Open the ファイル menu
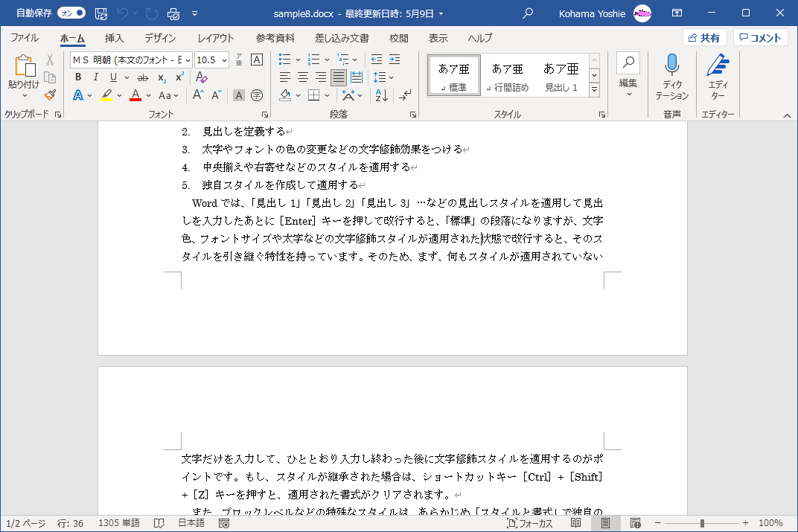This screenshot has width=798, height=532. point(25,38)
